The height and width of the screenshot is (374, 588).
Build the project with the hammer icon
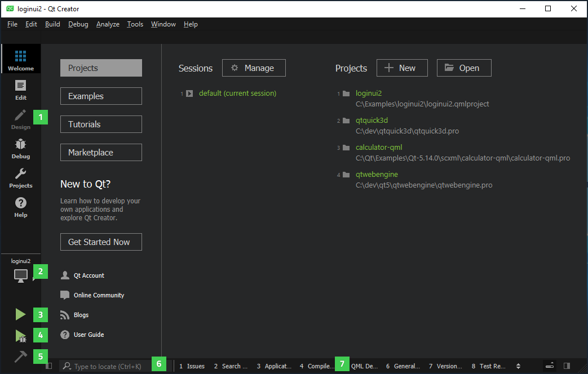[21, 357]
